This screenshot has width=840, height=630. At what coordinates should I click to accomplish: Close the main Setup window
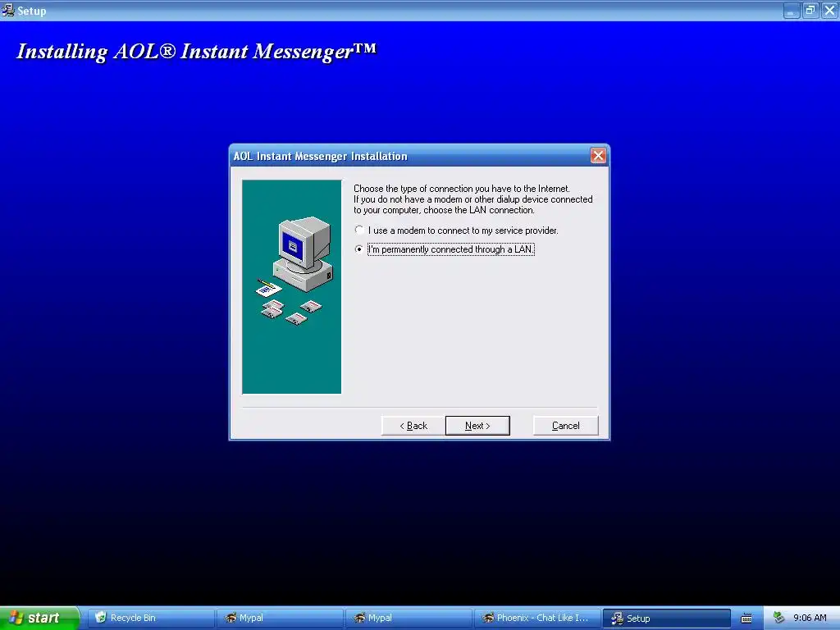point(829,11)
